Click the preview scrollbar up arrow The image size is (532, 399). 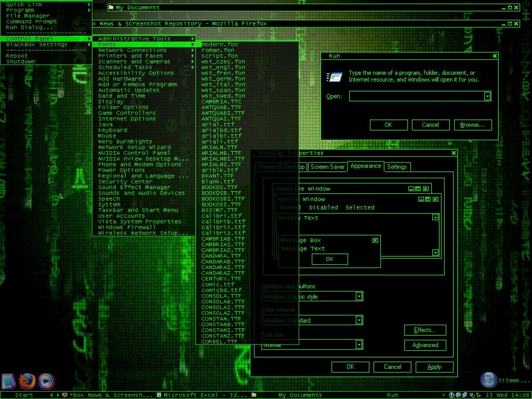point(435,217)
